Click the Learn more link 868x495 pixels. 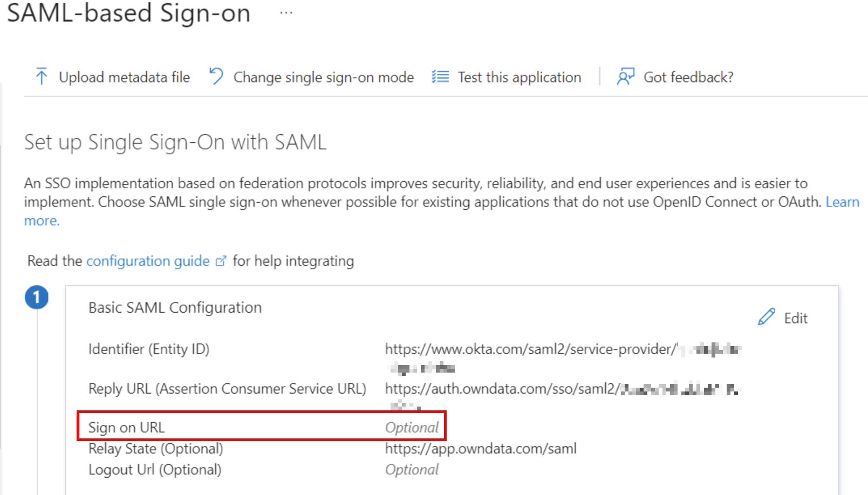point(843,202)
